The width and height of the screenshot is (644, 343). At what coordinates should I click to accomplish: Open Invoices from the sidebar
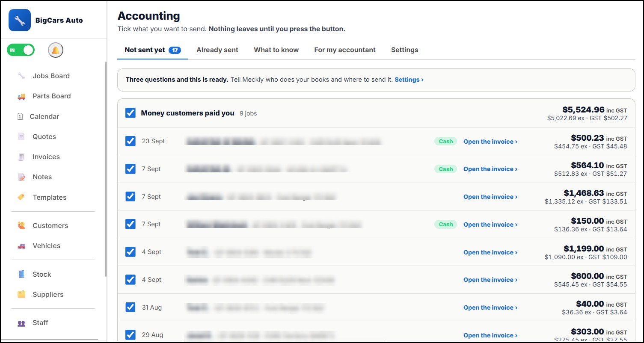46,157
